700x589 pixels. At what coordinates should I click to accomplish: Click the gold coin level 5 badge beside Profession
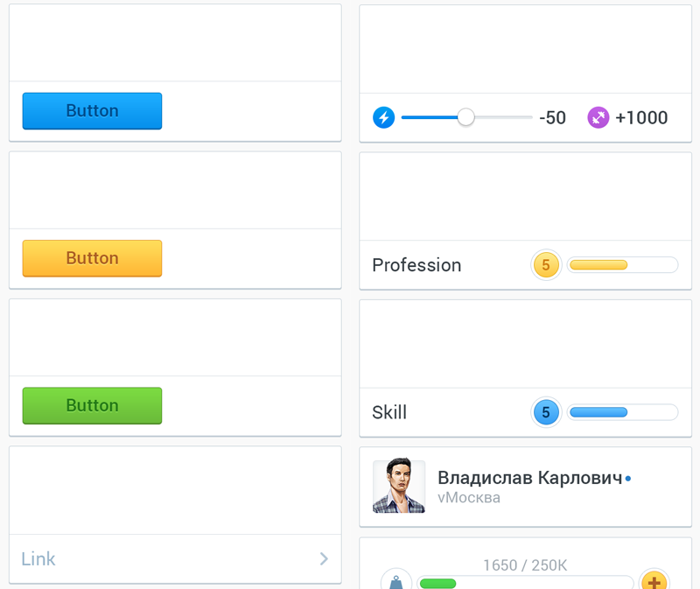(546, 264)
